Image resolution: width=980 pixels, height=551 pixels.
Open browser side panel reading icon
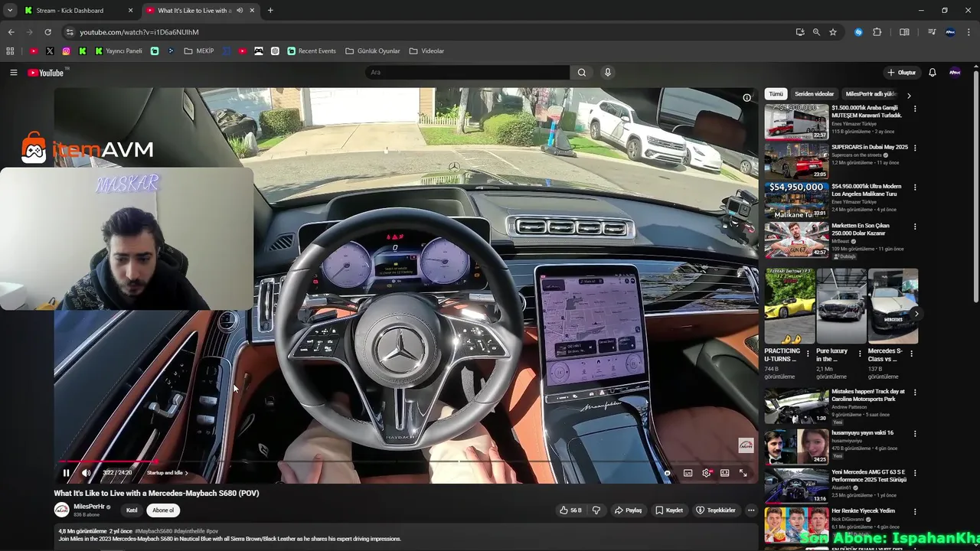pyautogui.click(x=904, y=32)
